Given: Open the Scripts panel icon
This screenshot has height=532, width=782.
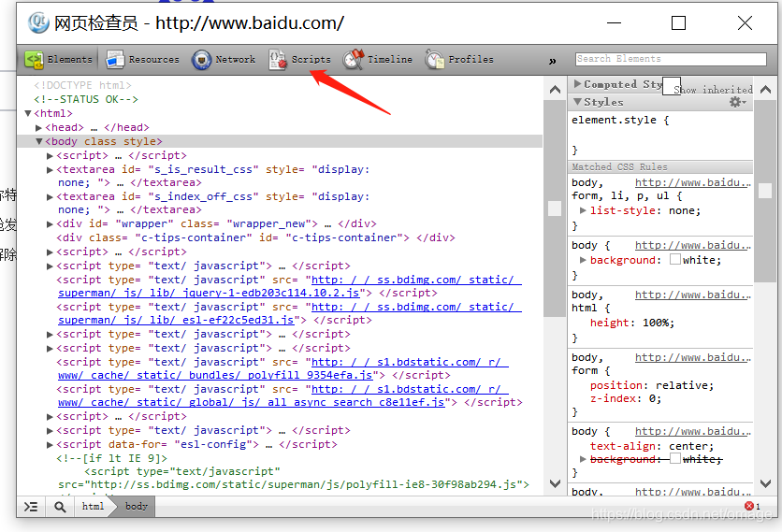Looking at the screenshot, I should (x=277, y=60).
